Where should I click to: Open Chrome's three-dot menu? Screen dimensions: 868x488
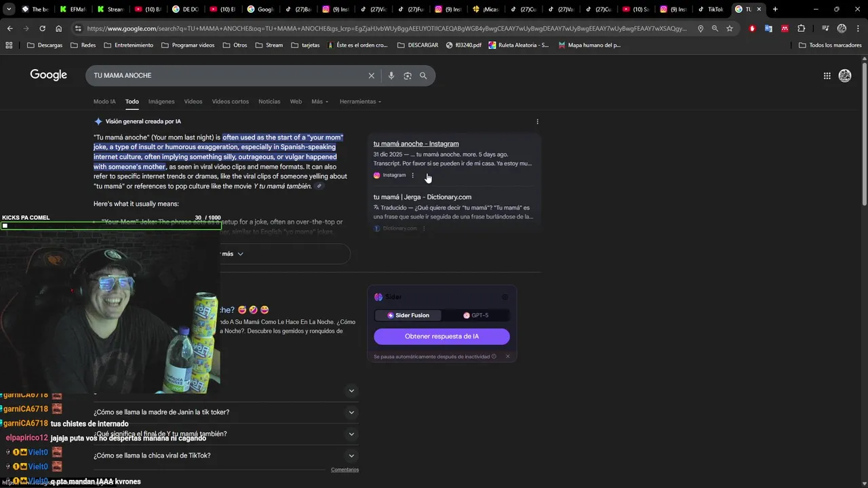tap(858, 28)
